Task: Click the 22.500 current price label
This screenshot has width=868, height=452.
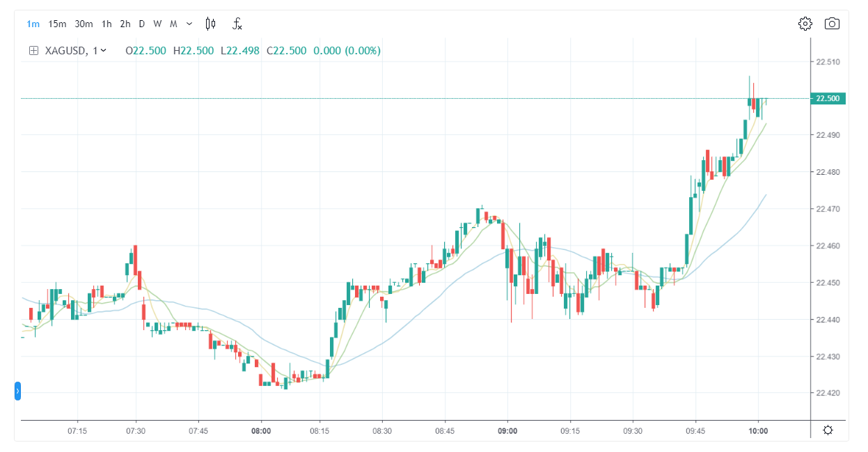Action: 828,99
